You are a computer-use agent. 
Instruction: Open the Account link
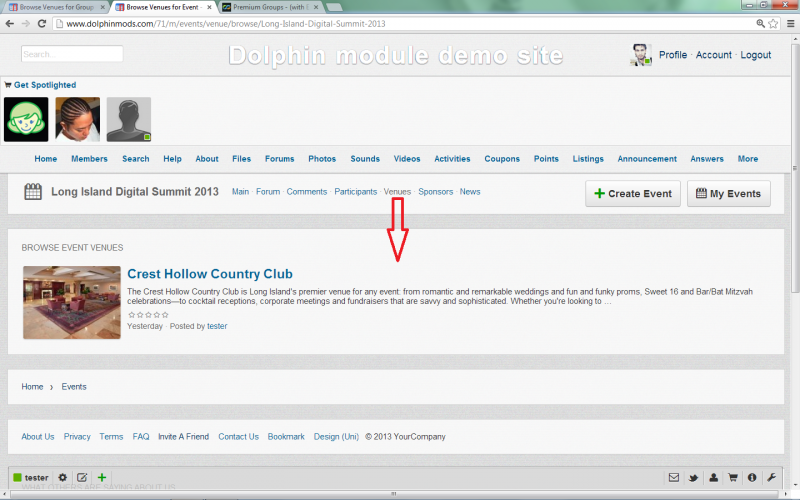pyautogui.click(x=714, y=55)
